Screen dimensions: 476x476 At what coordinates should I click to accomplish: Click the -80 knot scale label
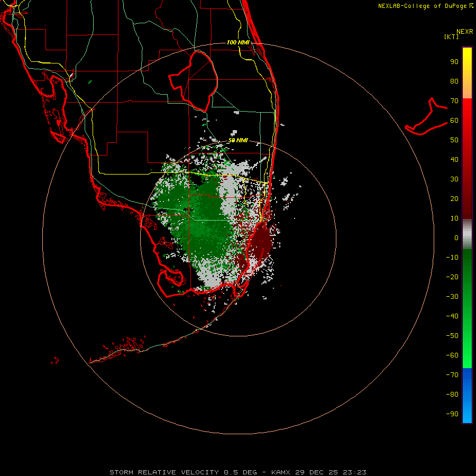point(452,395)
